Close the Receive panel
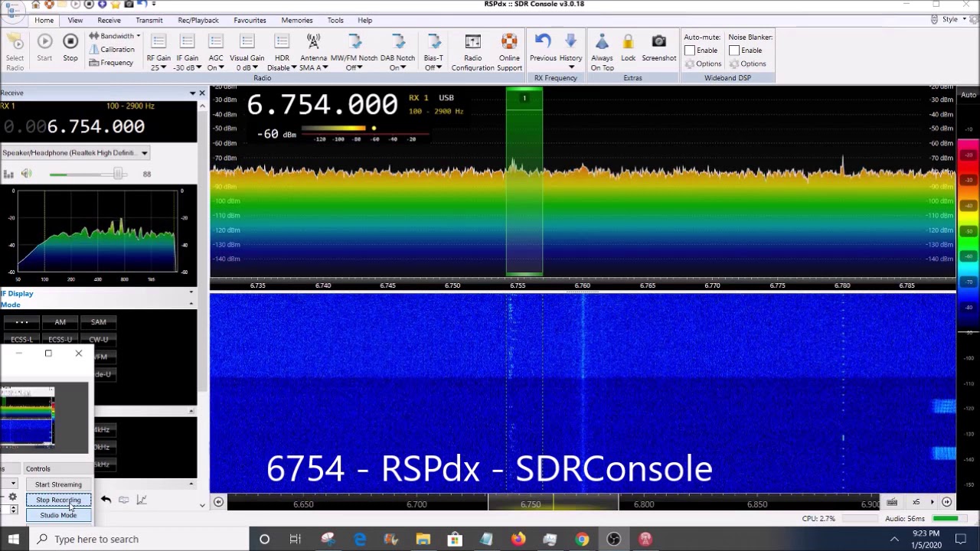This screenshot has width=980, height=551. tap(202, 93)
